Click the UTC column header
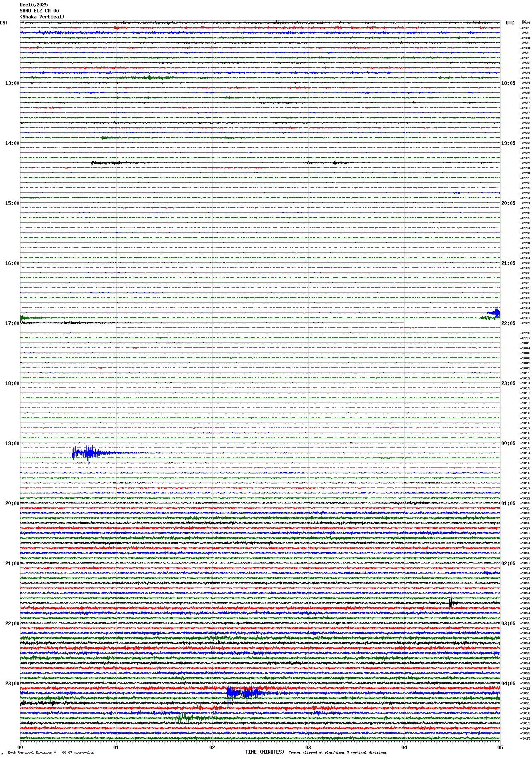The image size is (532, 758). [510, 23]
